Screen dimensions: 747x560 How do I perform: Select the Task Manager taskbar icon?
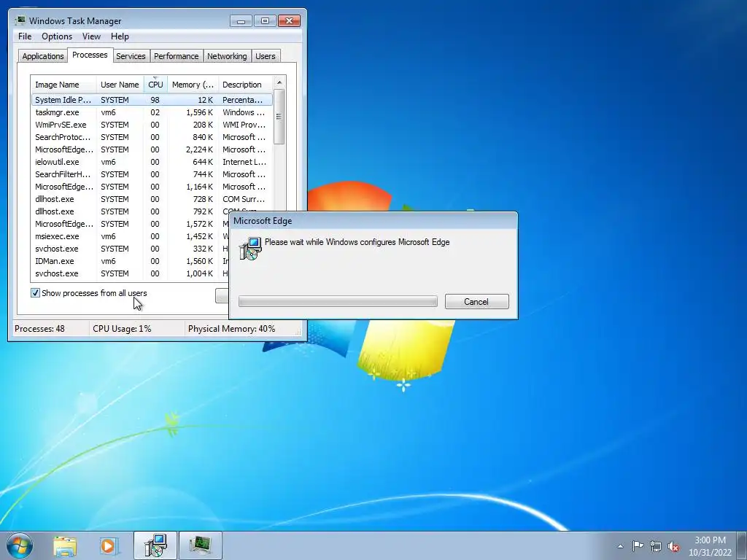pyautogui.click(x=201, y=545)
